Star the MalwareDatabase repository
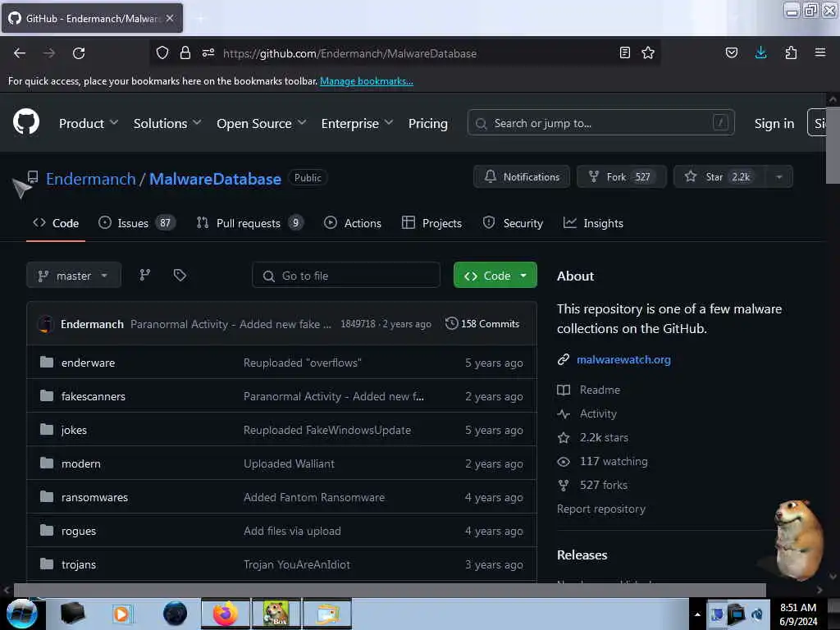Viewport: 840px width, 630px height. click(x=720, y=177)
